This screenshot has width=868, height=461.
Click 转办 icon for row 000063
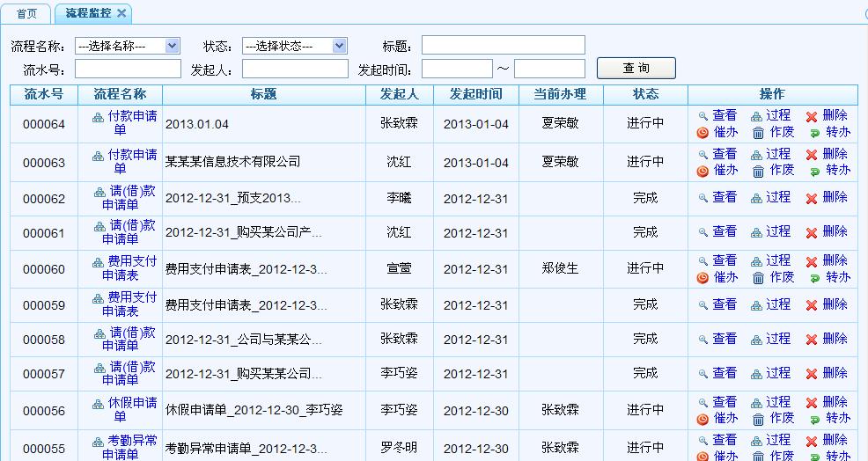(x=814, y=172)
